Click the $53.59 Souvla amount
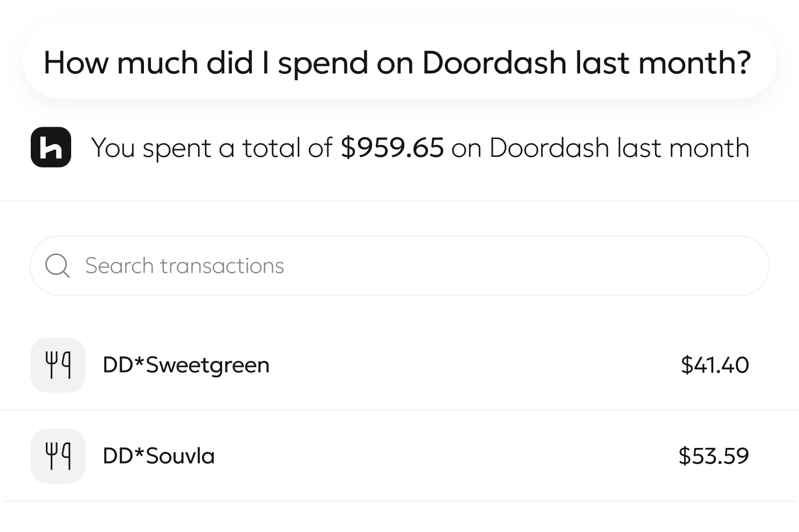This screenshot has height=532, width=799. 713,456
